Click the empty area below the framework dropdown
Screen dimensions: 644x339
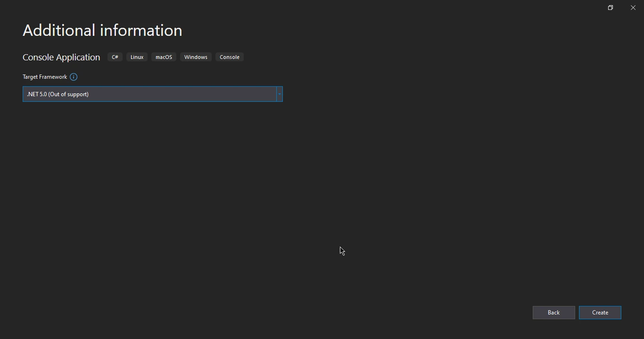click(151, 165)
